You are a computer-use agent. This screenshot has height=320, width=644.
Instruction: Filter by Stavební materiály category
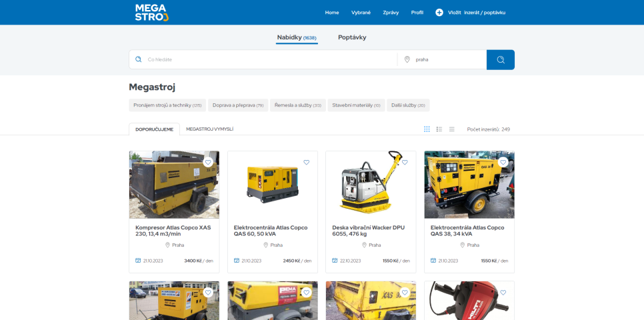pos(356,105)
